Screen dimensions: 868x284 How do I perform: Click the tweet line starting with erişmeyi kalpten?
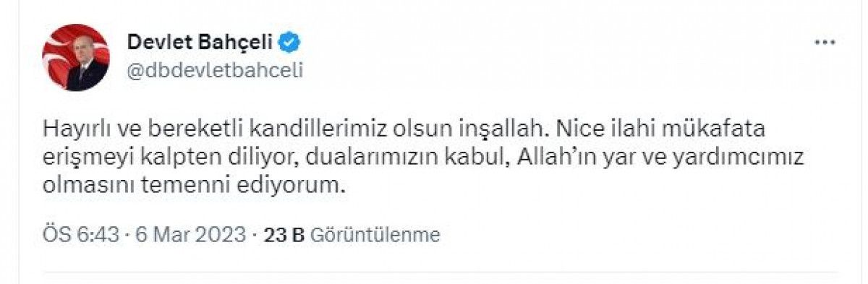424,158
